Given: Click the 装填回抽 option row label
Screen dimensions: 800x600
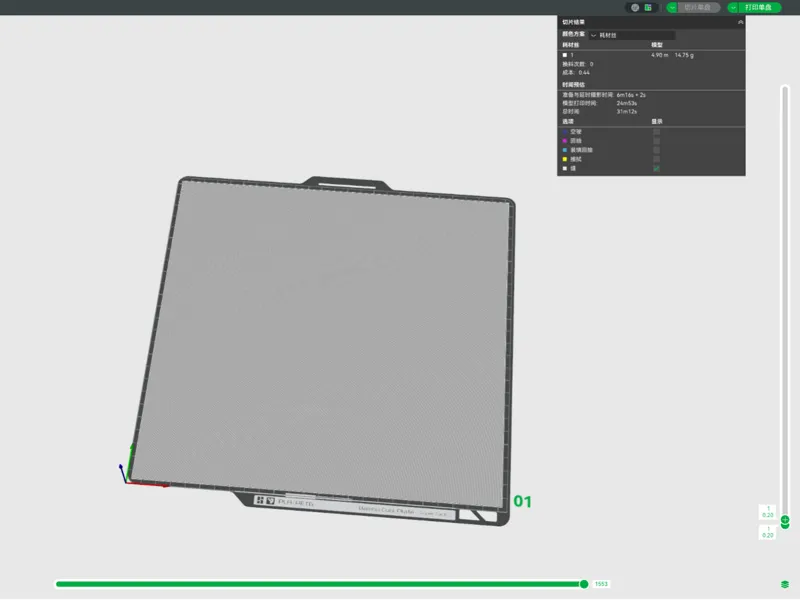Looking at the screenshot, I should 581,150.
